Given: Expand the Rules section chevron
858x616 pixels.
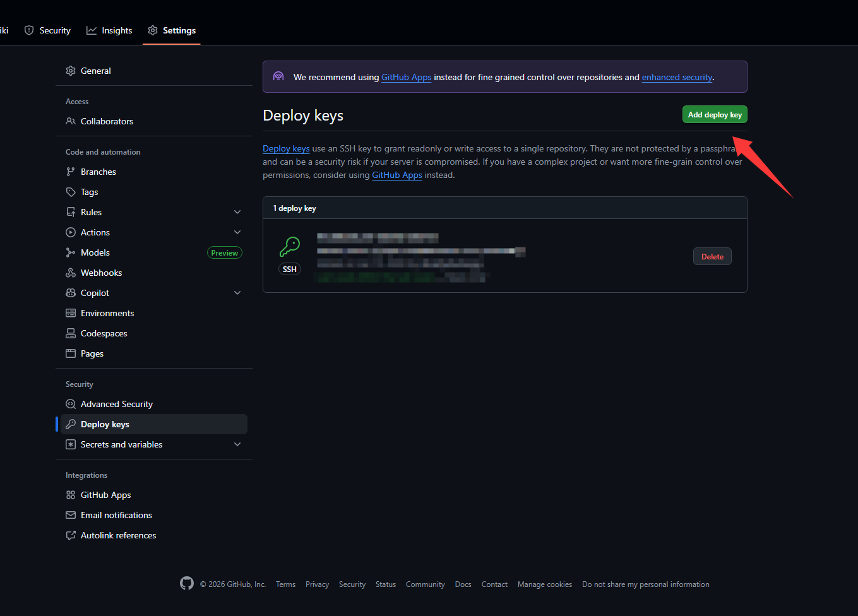Looking at the screenshot, I should coord(237,211).
